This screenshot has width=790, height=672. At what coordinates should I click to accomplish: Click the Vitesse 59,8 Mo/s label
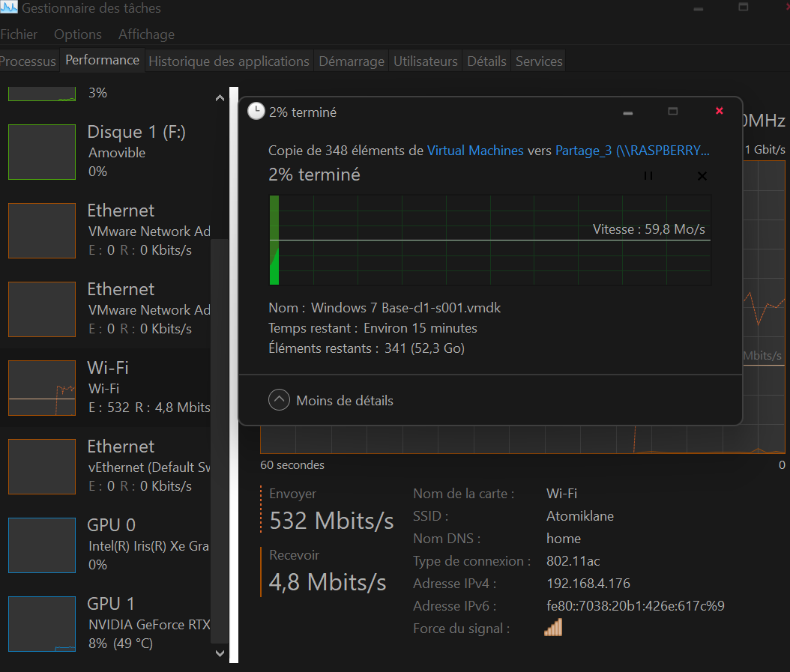(649, 229)
